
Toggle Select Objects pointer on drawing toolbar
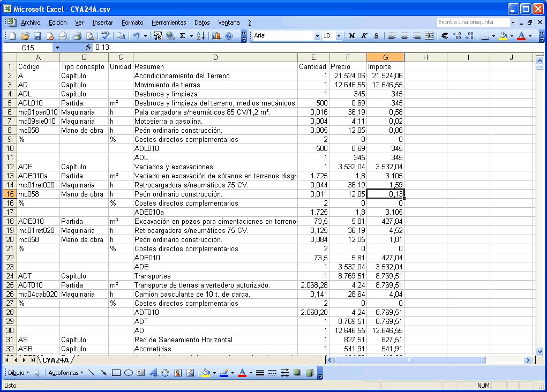pyautogui.click(x=38, y=373)
